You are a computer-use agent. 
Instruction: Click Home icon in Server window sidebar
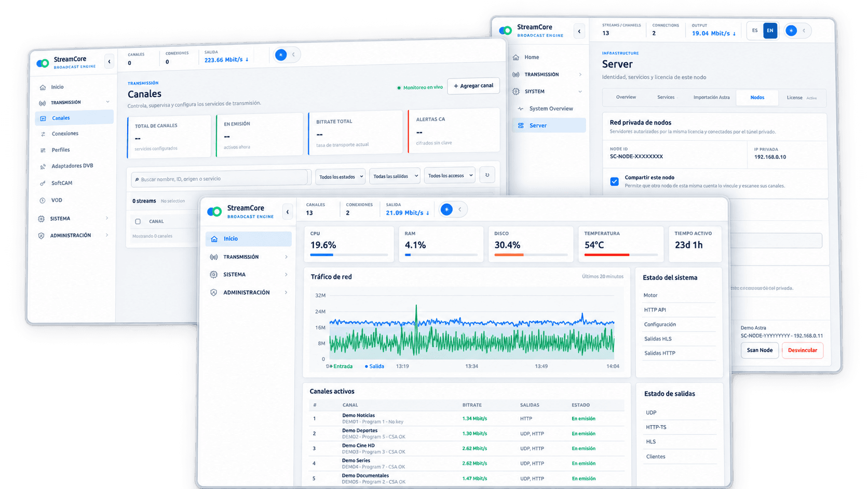pos(516,58)
